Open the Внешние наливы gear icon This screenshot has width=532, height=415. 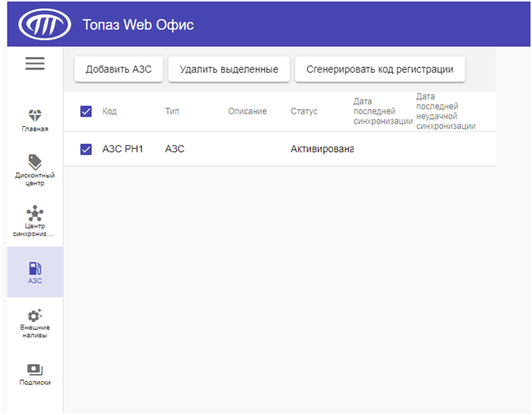click(x=35, y=315)
